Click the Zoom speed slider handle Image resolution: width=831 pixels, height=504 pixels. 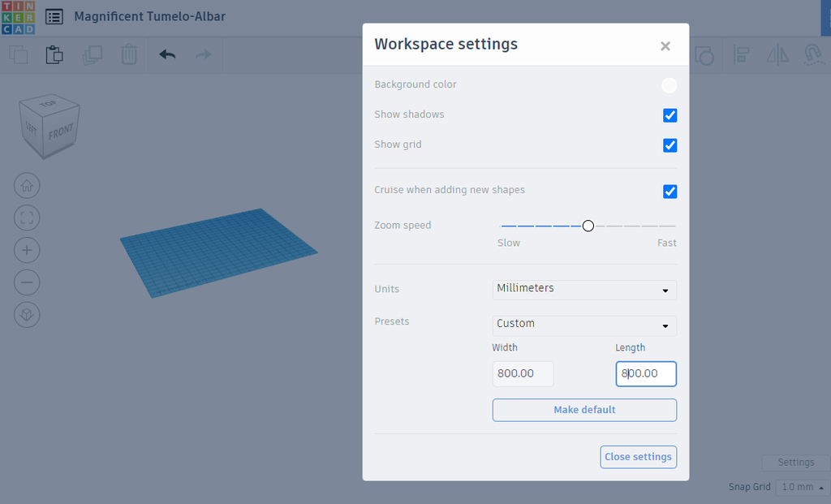click(x=588, y=226)
